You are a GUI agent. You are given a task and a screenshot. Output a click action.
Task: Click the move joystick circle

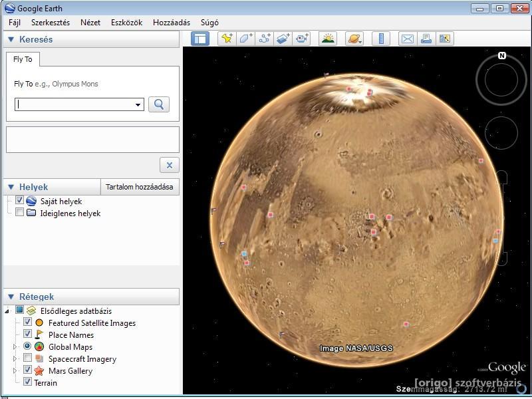[501, 132]
